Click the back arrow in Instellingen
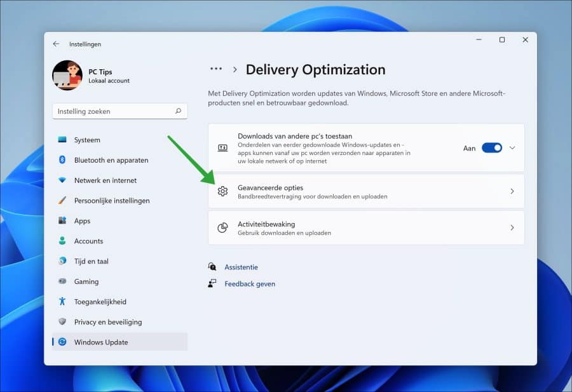572x392 pixels. click(x=56, y=44)
